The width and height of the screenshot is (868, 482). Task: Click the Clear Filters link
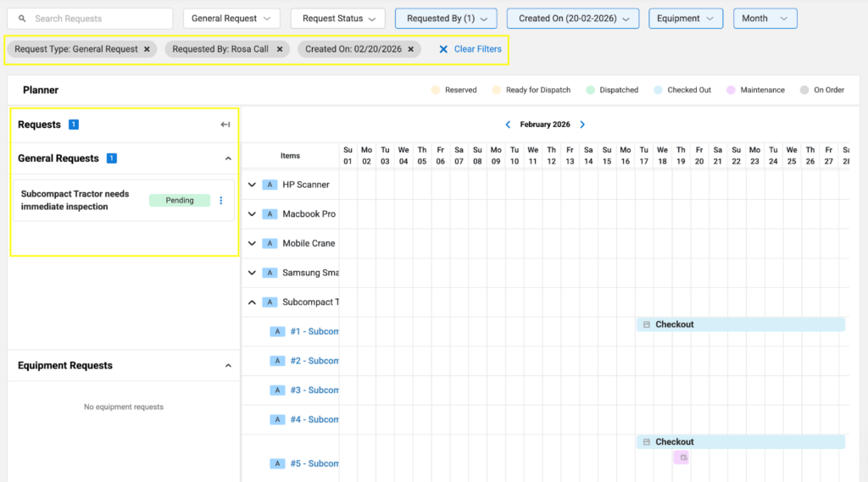coord(470,49)
